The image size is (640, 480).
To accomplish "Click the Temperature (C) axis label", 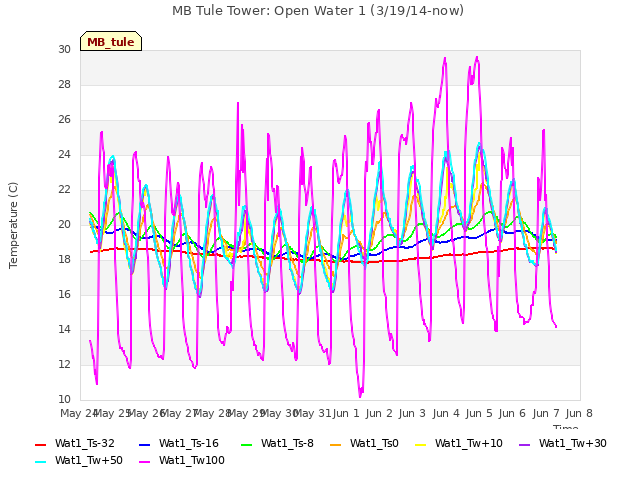I will click(13, 225).
